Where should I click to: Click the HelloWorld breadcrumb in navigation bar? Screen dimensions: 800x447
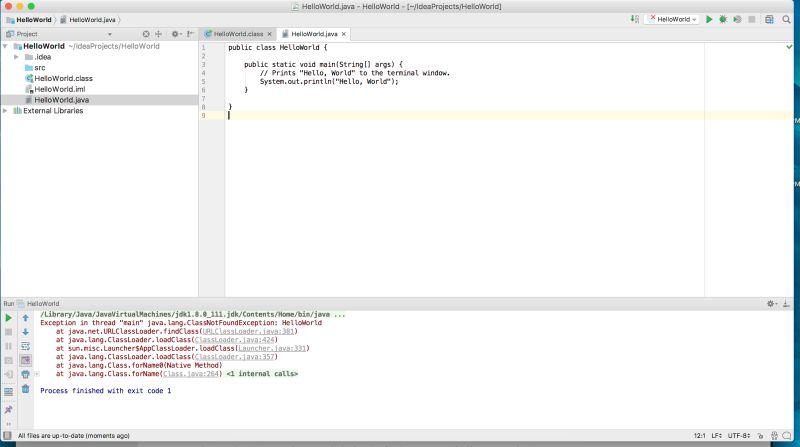coord(29,20)
